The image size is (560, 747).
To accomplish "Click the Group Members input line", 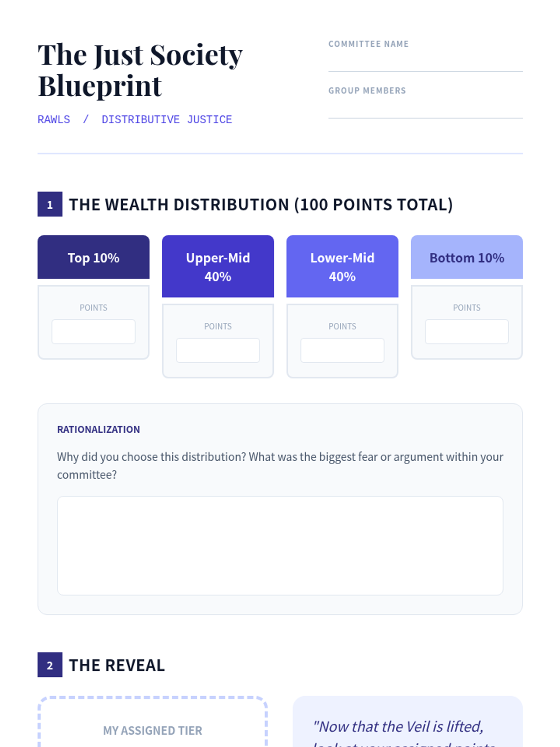I will [425, 108].
